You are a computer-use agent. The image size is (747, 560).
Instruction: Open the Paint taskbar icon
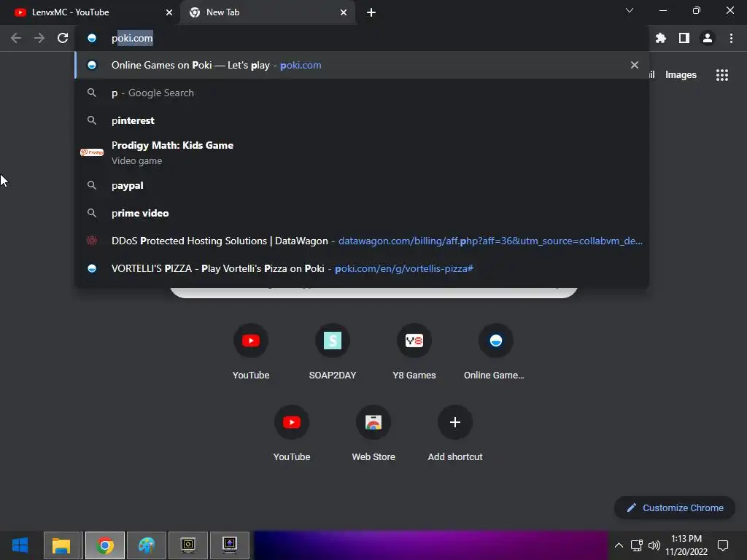(147, 545)
